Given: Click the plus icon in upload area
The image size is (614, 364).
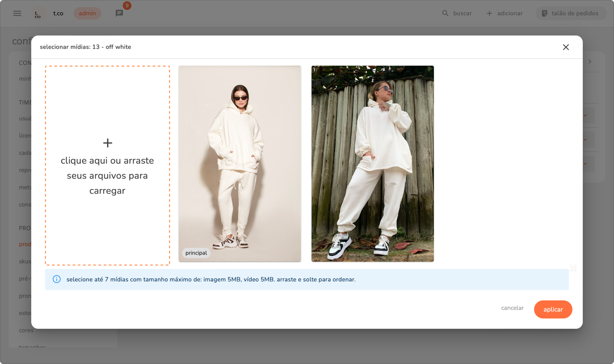Looking at the screenshot, I should tap(107, 143).
